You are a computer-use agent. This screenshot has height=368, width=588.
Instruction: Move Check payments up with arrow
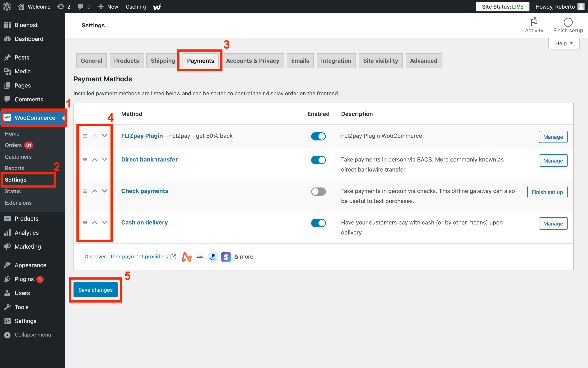(x=95, y=191)
